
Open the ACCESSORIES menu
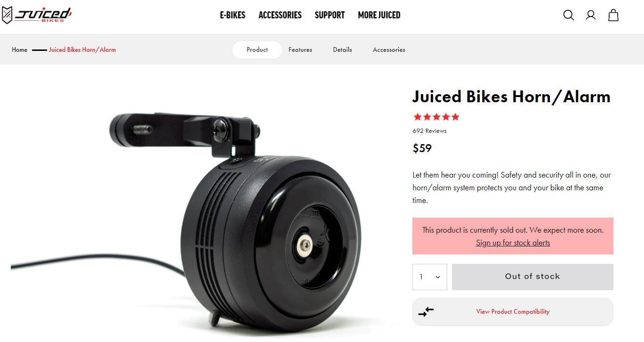tap(280, 15)
